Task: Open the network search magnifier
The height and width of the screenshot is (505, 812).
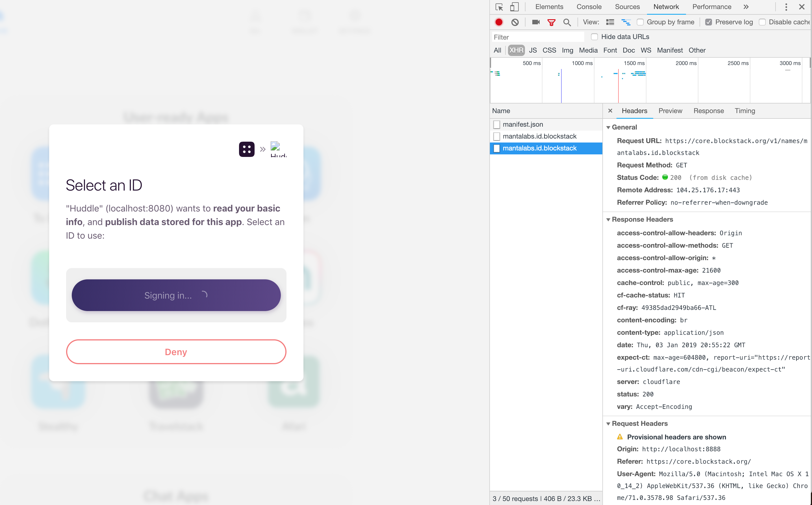Action: coord(567,22)
